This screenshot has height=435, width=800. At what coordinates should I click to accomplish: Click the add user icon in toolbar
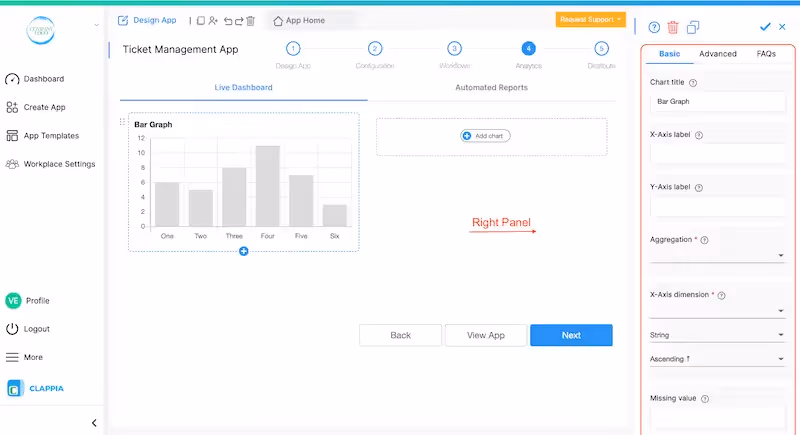pyautogui.click(x=213, y=21)
